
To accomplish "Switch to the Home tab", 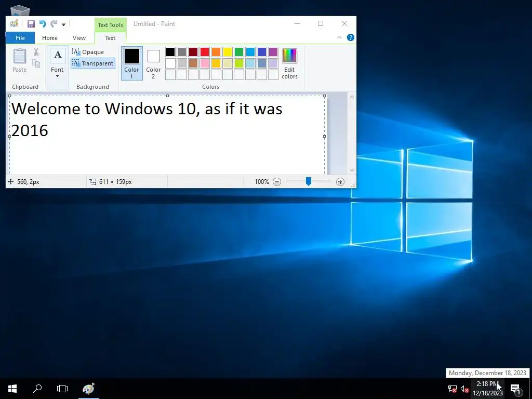I will [49, 37].
